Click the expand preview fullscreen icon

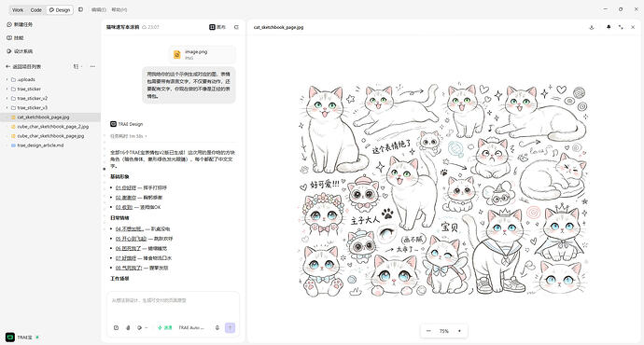[x=621, y=27]
